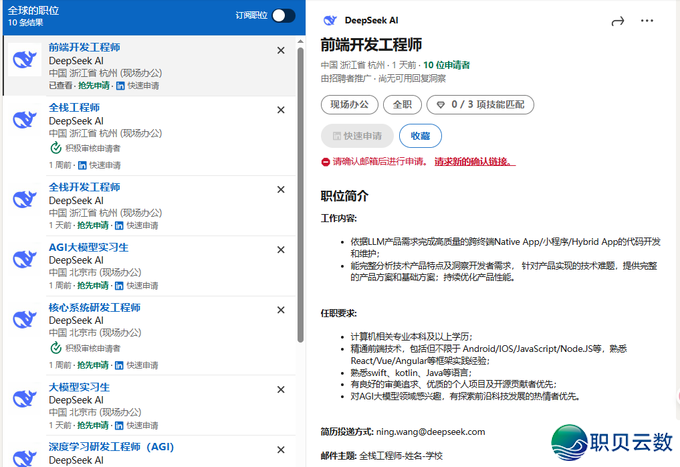Open the 0 / 3 项技能匹配 skills pill
Viewport: 680px width, 467px height.
(480, 105)
